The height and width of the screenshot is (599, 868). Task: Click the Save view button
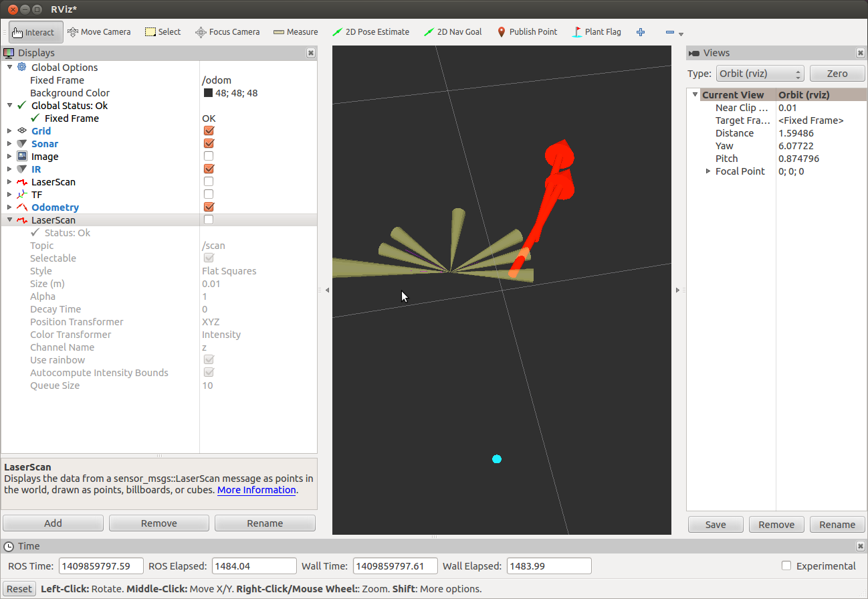(716, 525)
